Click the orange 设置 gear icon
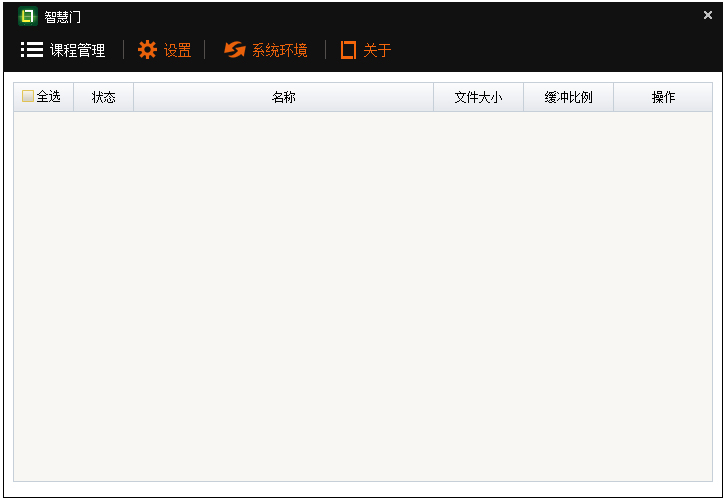The height and width of the screenshot is (500, 726). [x=147, y=50]
